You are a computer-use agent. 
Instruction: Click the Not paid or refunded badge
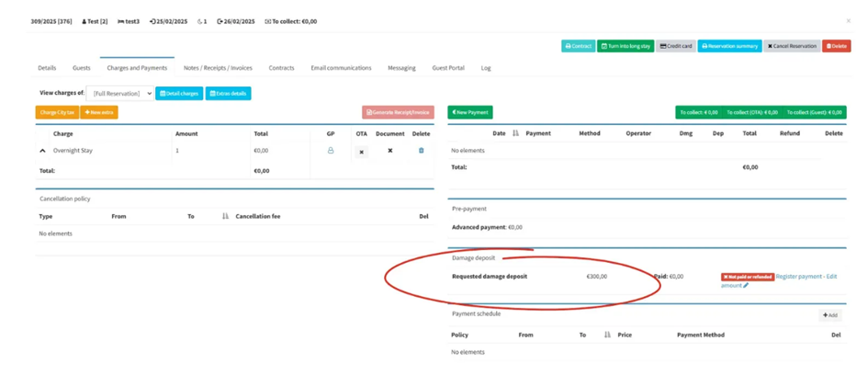coord(748,277)
